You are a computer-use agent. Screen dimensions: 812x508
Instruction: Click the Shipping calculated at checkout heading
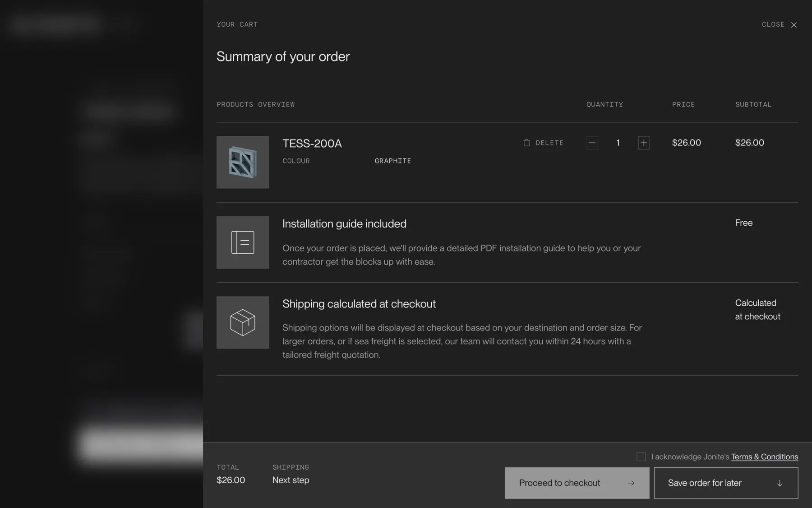(359, 304)
